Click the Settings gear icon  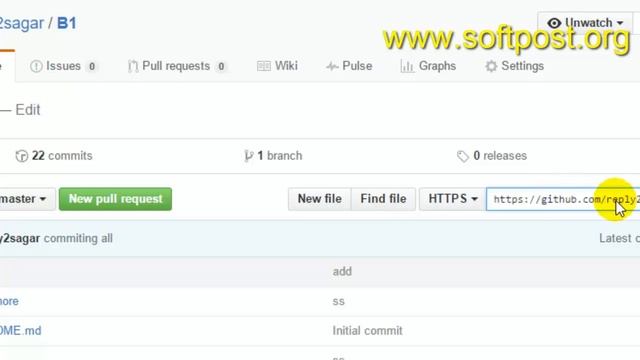point(491,66)
